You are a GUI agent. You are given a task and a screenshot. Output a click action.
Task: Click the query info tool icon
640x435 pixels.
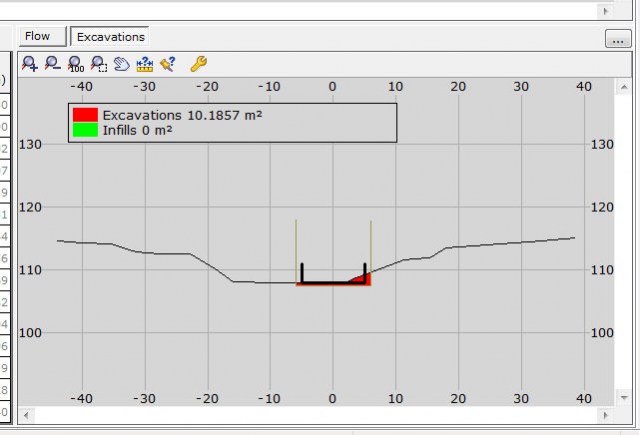coord(167,63)
